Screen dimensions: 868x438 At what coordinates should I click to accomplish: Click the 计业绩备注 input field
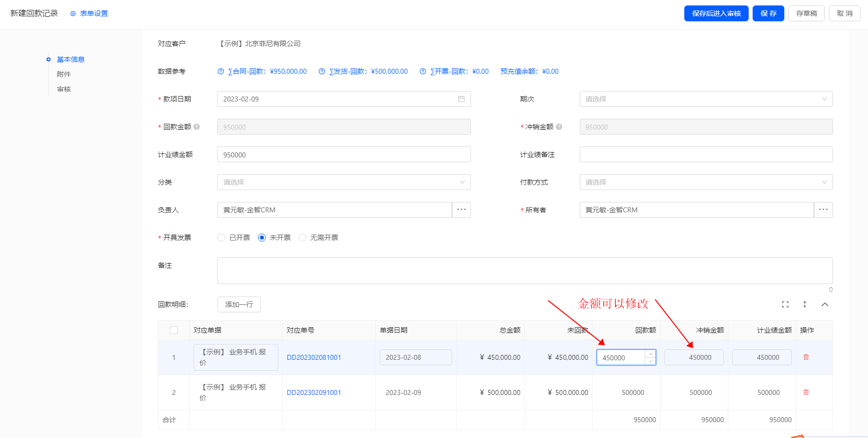[x=706, y=154]
